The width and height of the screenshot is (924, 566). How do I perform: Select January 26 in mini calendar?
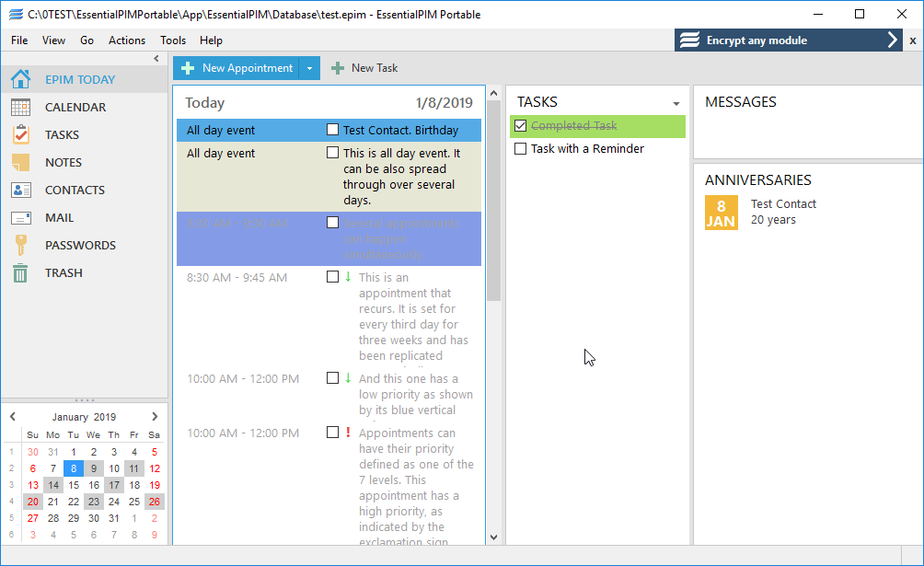(155, 502)
